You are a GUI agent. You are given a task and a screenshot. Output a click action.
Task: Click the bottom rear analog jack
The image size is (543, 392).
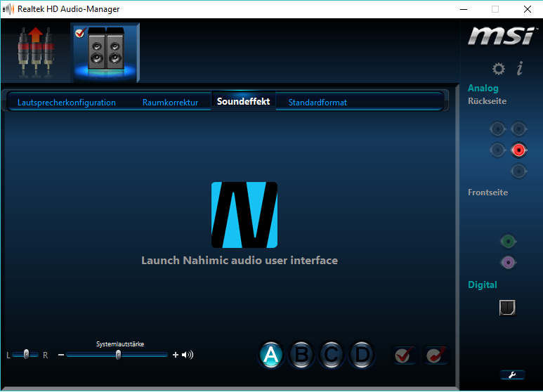coord(518,171)
